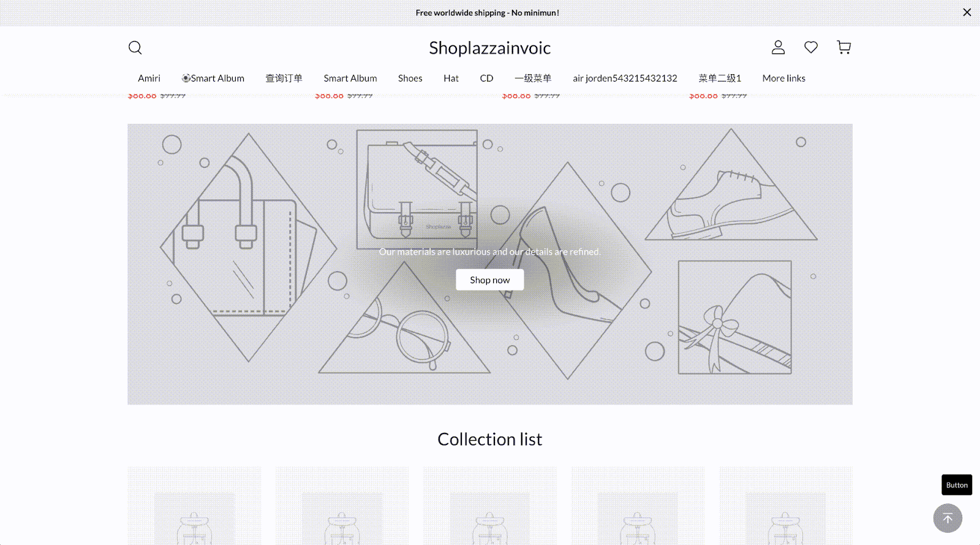Open the 查询订单 menu link
The height and width of the screenshot is (545, 980).
pos(284,78)
